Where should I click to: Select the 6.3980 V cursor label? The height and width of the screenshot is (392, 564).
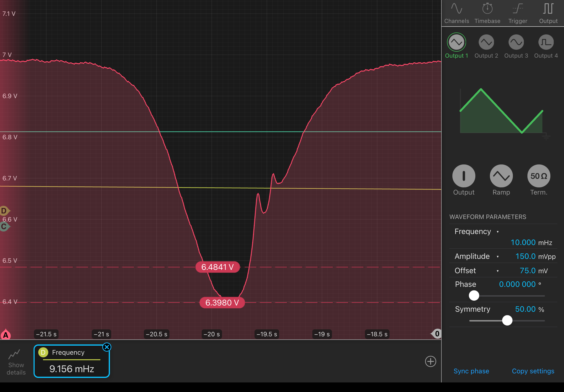coord(222,303)
